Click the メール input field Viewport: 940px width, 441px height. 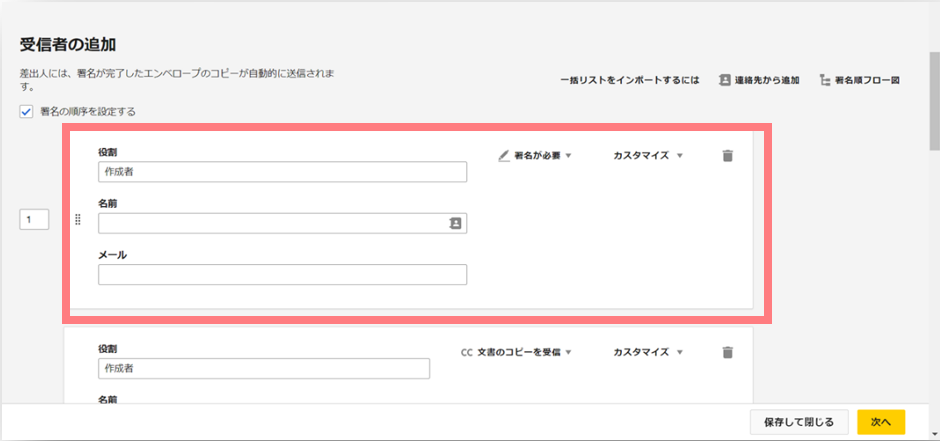click(282, 274)
